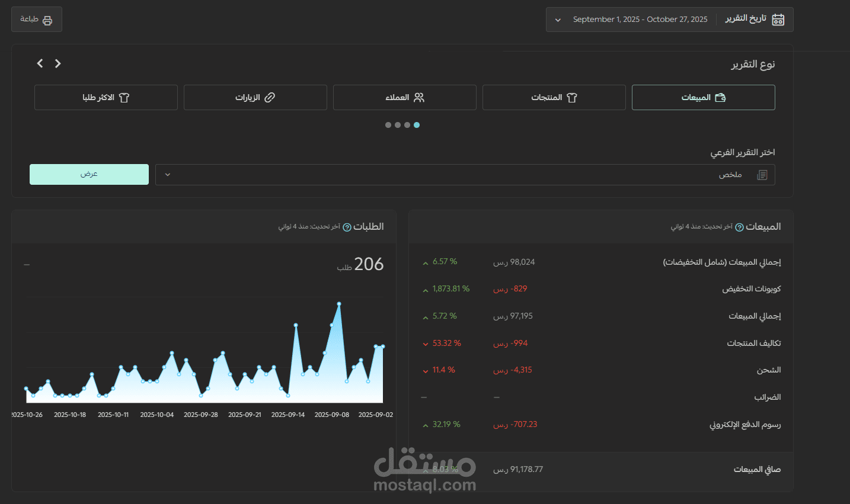
Task: Go to previous report type with left chevron
Action: pyautogui.click(x=40, y=63)
